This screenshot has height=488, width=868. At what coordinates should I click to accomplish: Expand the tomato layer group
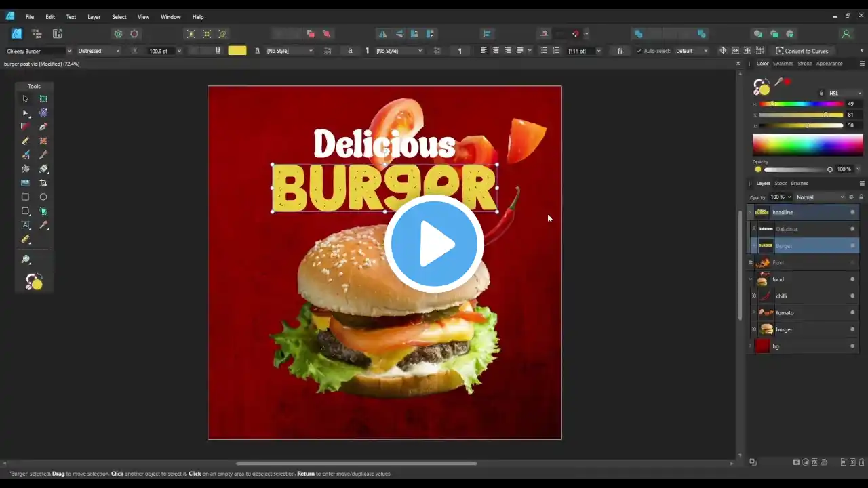pyautogui.click(x=753, y=313)
